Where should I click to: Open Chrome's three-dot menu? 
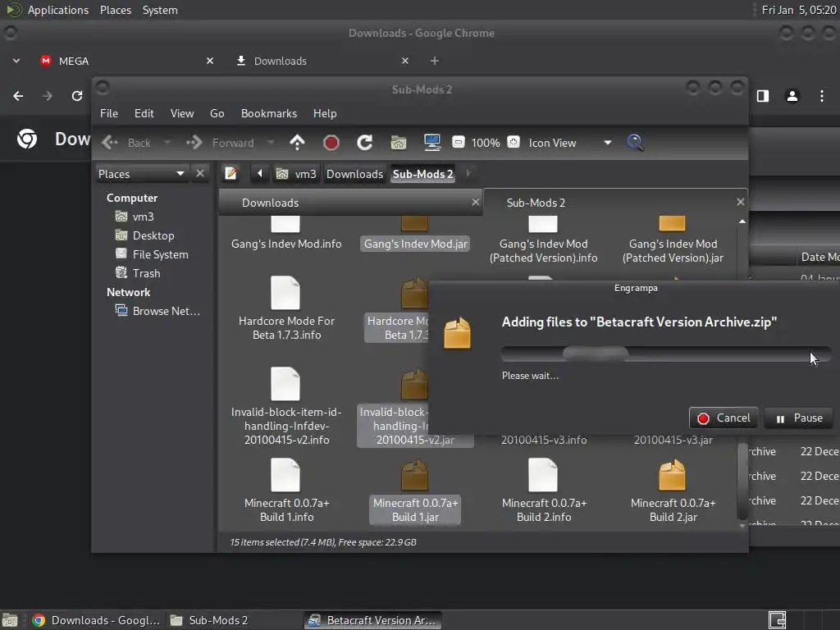point(822,96)
